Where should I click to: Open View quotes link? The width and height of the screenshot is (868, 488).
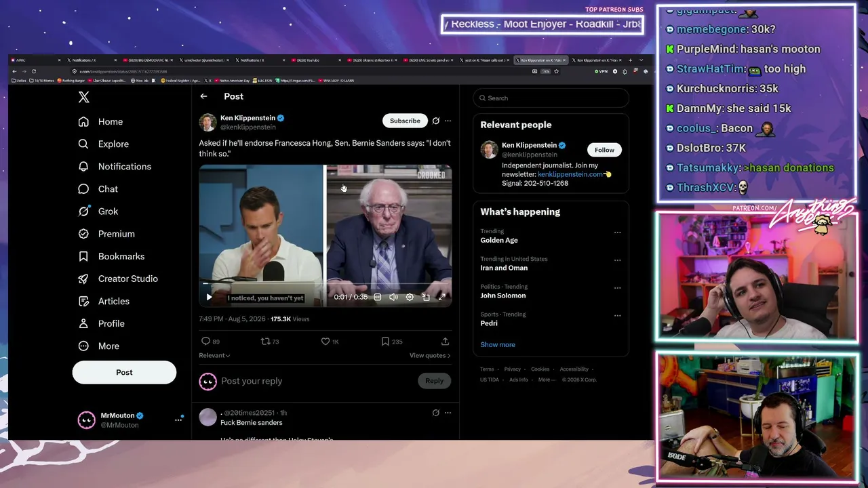tap(430, 355)
